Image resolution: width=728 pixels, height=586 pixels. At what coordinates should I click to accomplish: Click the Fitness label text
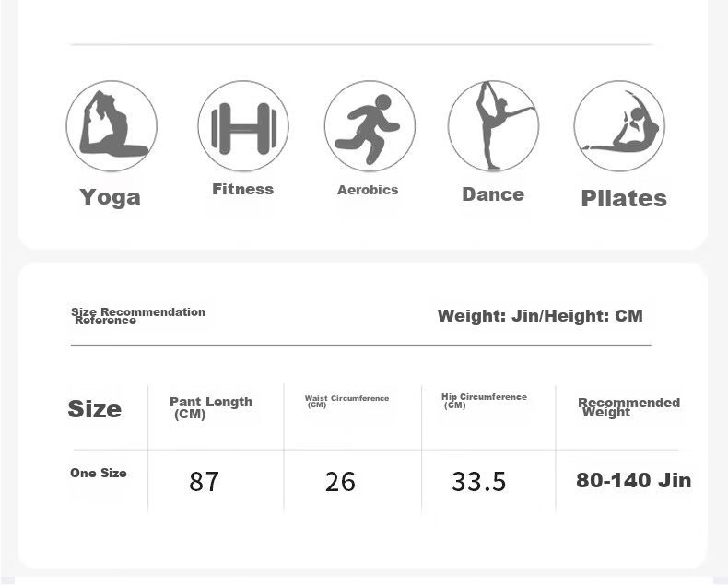coord(242,189)
